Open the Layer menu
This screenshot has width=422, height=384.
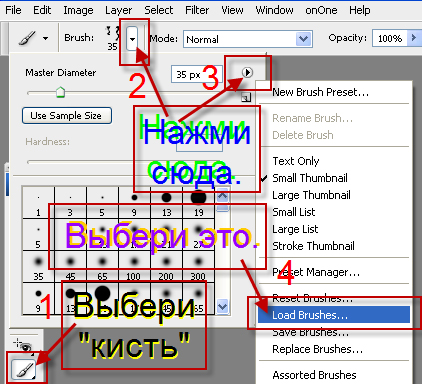point(119,10)
